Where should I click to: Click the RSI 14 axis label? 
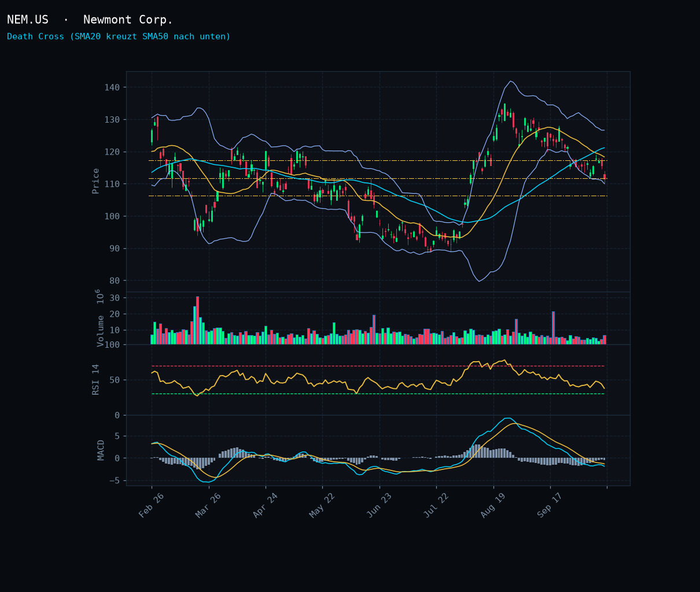tap(96, 379)
